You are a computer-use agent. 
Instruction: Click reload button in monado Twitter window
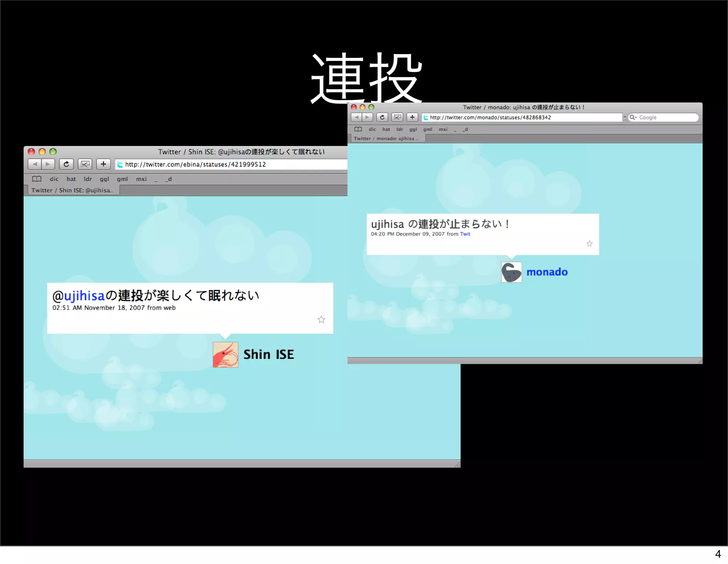[x=382, y=117]
